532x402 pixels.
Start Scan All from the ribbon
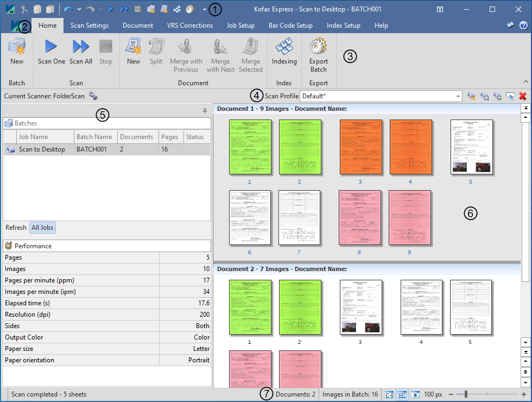[80, 52]
